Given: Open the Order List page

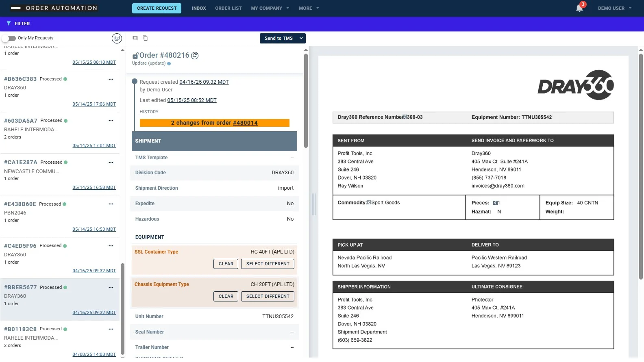Looking at the screenshot, I should 228,8.
